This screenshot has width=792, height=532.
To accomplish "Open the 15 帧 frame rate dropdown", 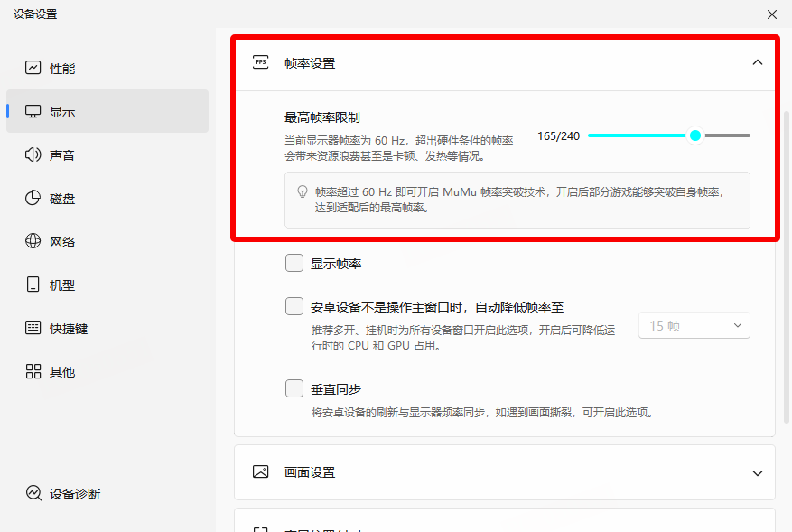I will click(x=694, y=325).
